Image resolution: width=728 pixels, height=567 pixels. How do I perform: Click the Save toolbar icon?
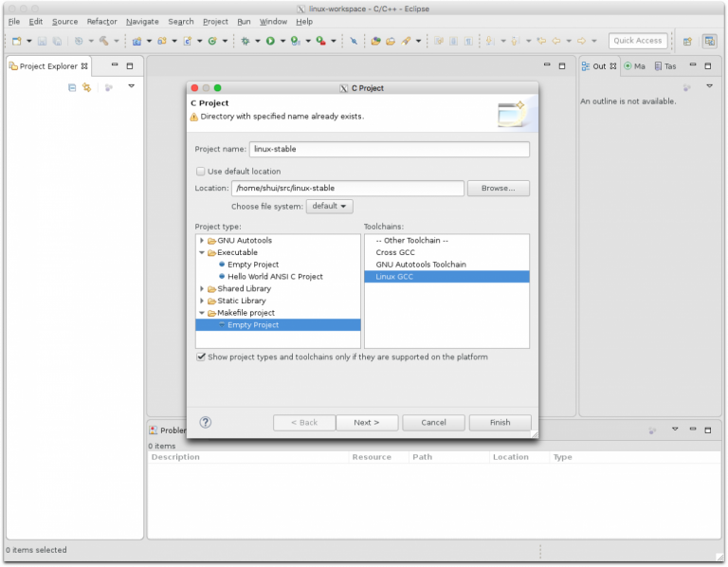tap(42, 41)
